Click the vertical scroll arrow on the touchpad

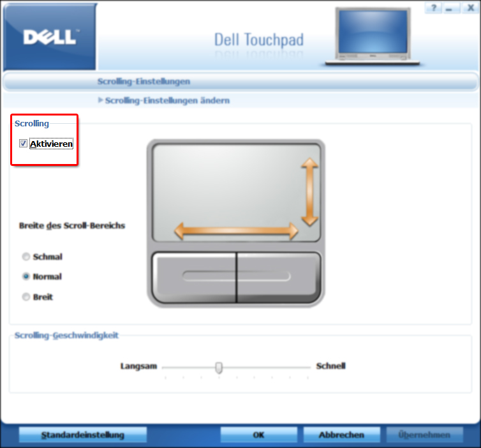[309, 192]
